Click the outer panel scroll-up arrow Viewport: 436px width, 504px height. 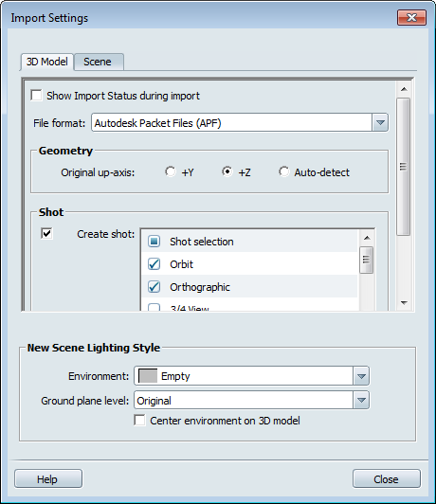click(x=404, y=89)
